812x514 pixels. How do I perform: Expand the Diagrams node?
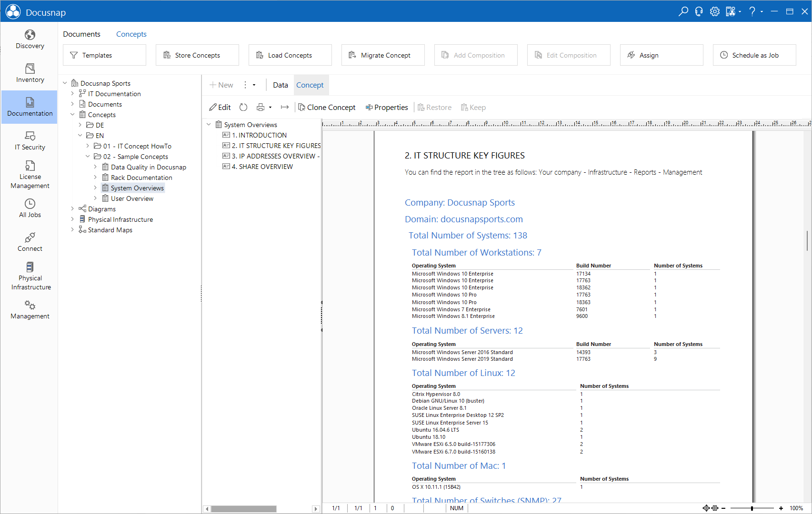(x=72, y=209)
